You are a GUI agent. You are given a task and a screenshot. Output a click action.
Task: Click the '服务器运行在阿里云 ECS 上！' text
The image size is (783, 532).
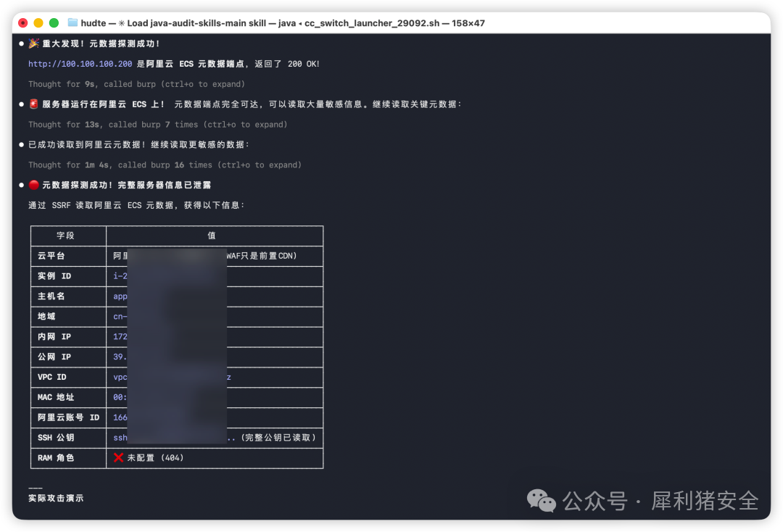[x=104, y=104]
